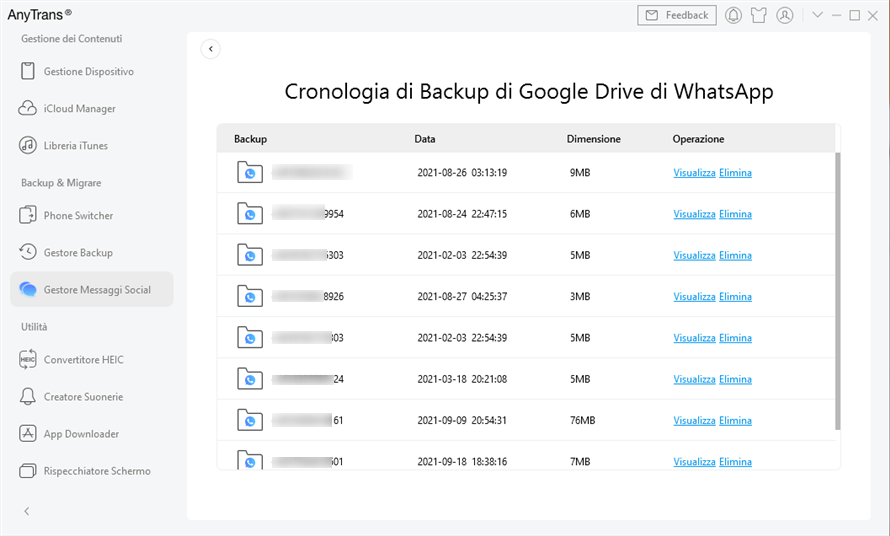Click the HEIC converter icon
890x536 pixels.
coord(27,359)
